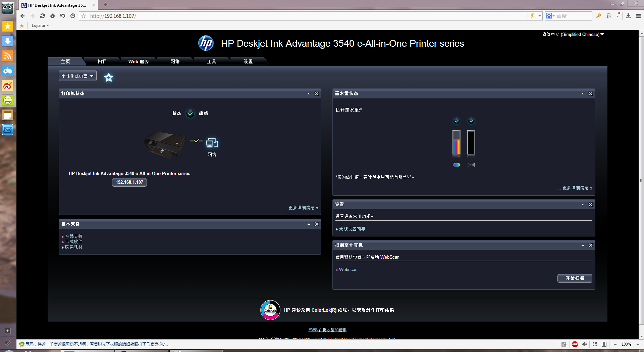The width and height of the screenshot is (644, 352).
Task: Open 购买耗材 link
Action: (x=74, y=247)
